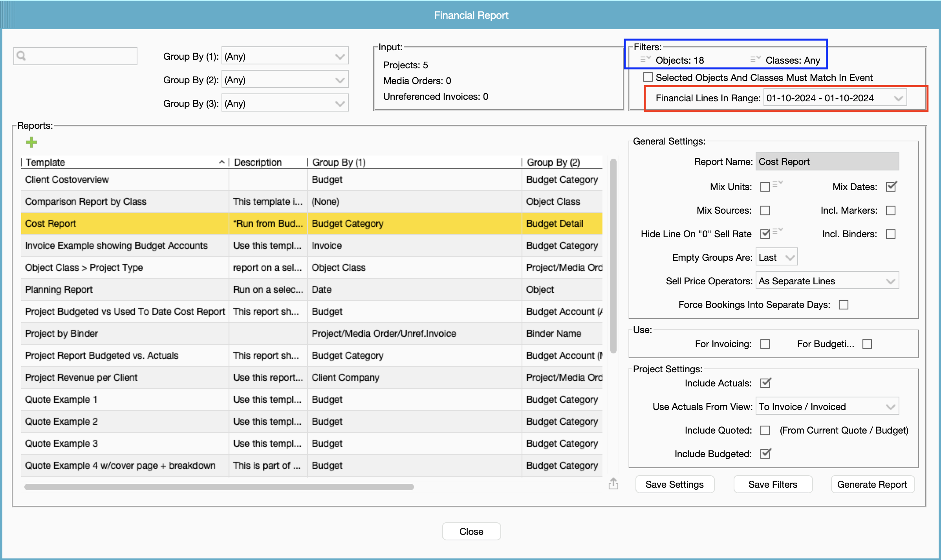This screenshot has width=941, height=560.
Task: Click the export share icon below reports list
Action: click(613, 484)
